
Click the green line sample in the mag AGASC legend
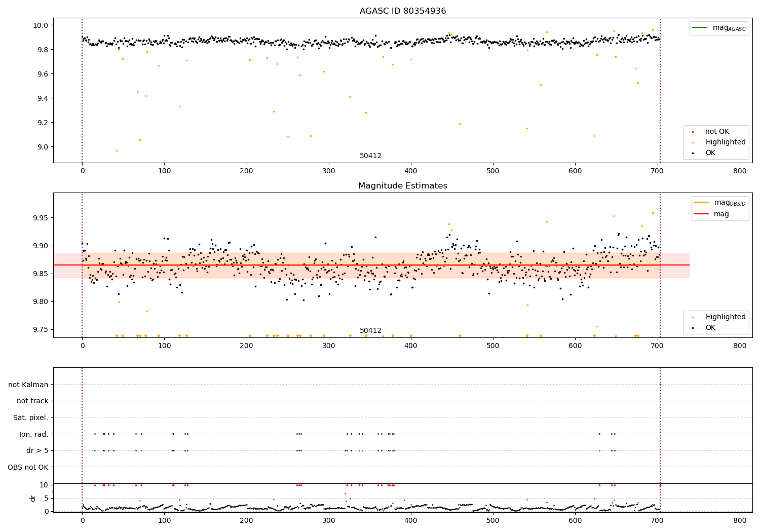coord(700,27)
